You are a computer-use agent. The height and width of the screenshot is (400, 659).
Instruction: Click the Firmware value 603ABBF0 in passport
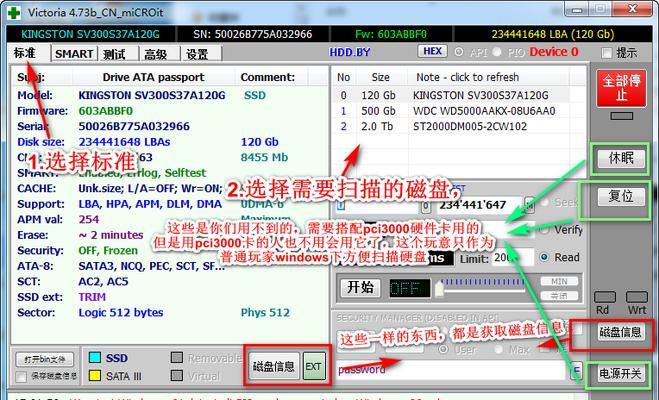pos(105,111)
